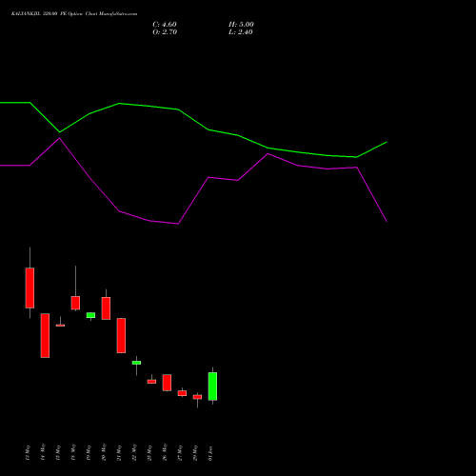Select the '01 Jun' date label
The height and width of the screenshot is (476, 476).
210,453
